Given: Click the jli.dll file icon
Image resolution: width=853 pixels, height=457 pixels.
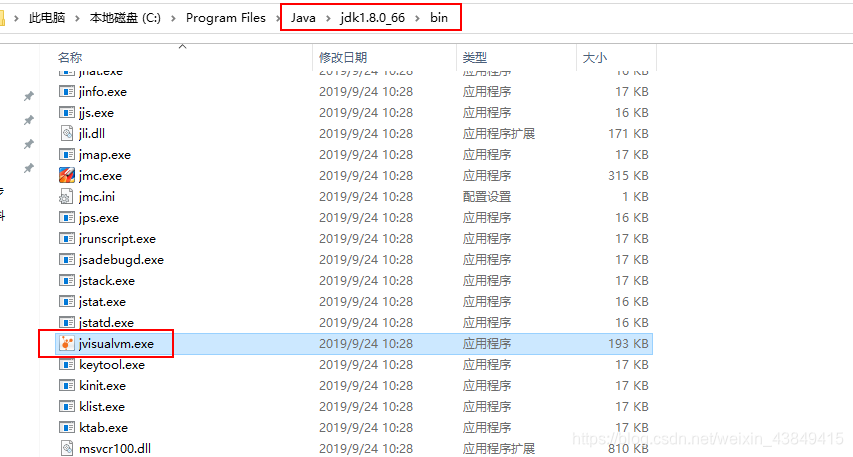Looking at the screenshot, I should pyautogui.click(x=66, y=133).
